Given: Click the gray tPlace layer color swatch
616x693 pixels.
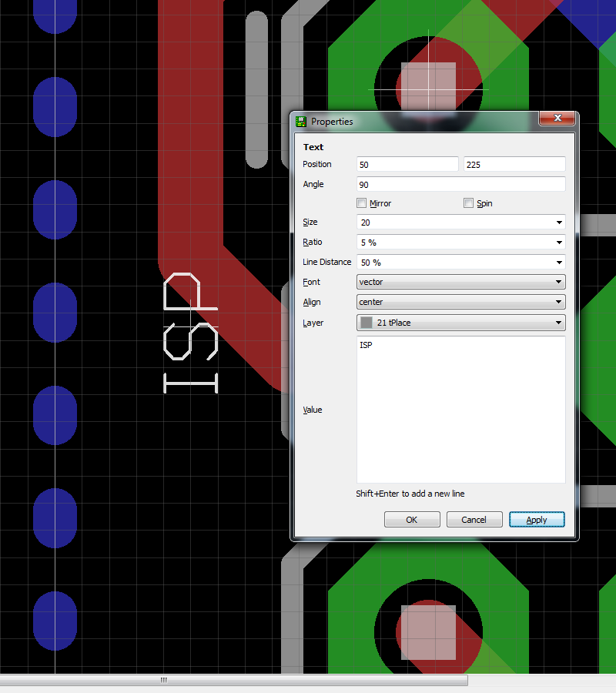Looking at the screenshot, I should tap(367, 323).
